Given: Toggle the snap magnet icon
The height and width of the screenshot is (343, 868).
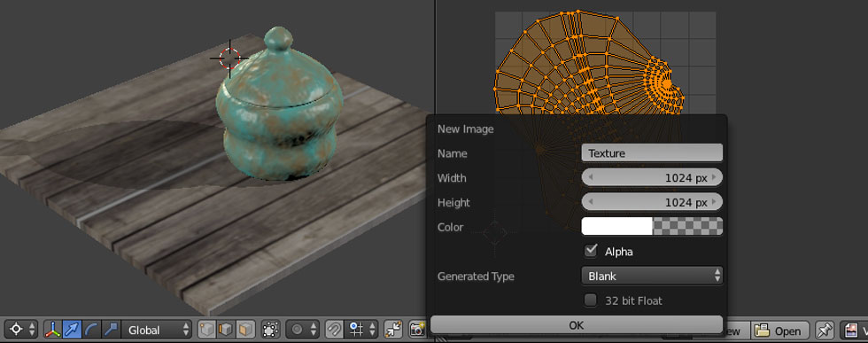Looking at the screenshot, I should click(334, 330).
